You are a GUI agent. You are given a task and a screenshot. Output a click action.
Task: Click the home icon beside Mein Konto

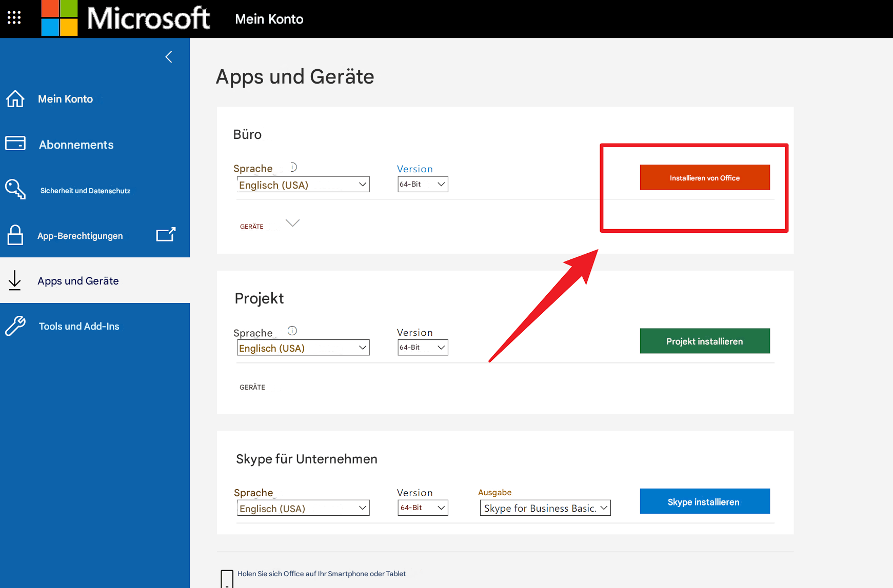click(15, 98)
